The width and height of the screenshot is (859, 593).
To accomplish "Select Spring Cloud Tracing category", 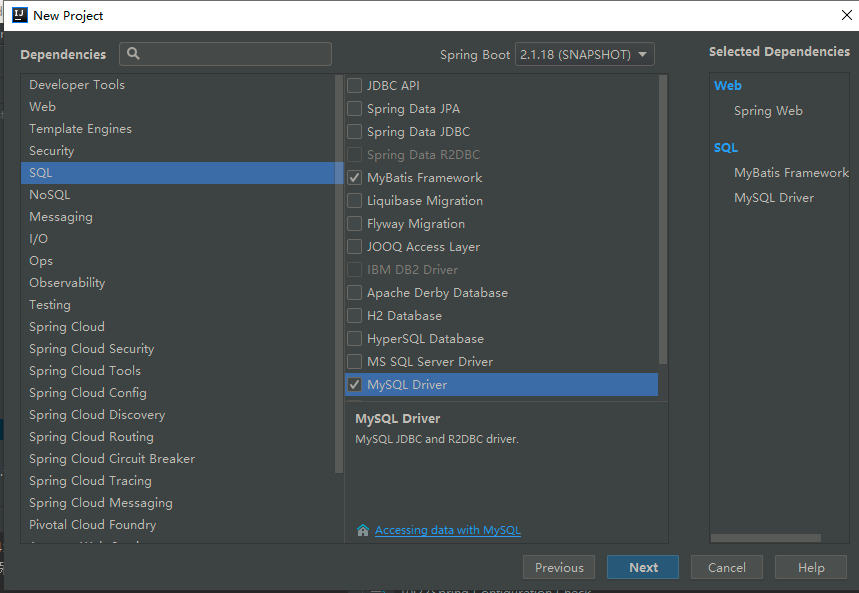I will tap(178, 481).
